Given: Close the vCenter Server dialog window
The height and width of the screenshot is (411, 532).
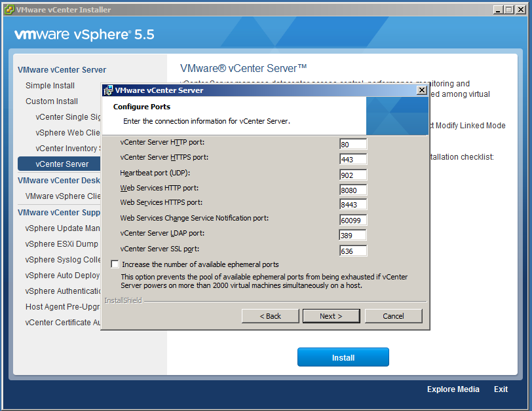Looking at the screenshot, I should 421,90.
